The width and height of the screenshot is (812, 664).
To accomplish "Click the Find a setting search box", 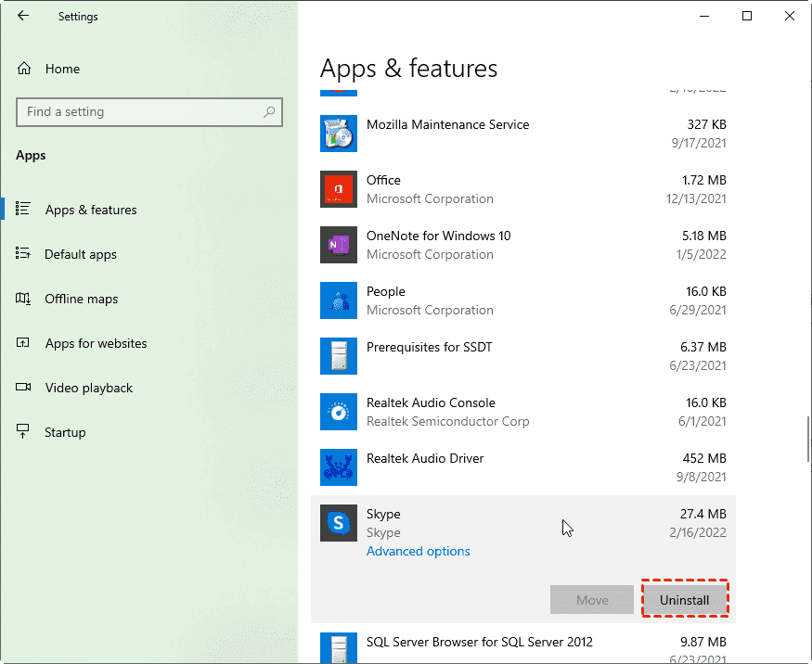I will tap(139, 112).
